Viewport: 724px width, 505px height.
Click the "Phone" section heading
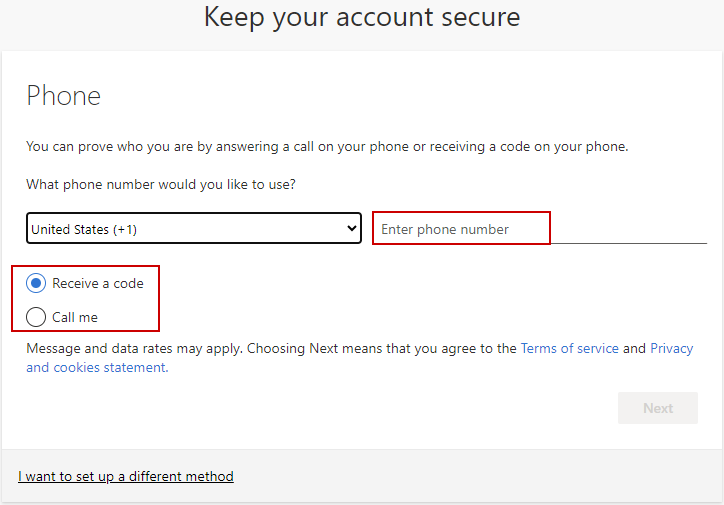63,96
